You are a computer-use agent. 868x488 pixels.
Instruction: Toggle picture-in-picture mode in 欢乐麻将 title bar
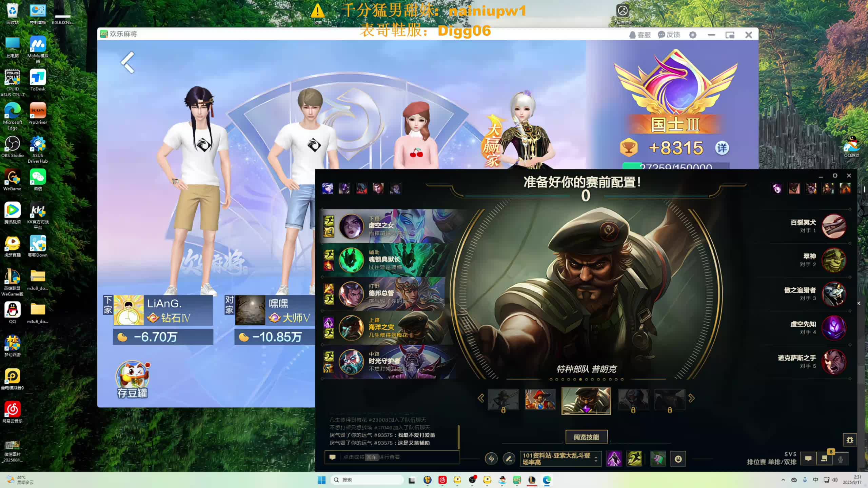click(730, 35)
